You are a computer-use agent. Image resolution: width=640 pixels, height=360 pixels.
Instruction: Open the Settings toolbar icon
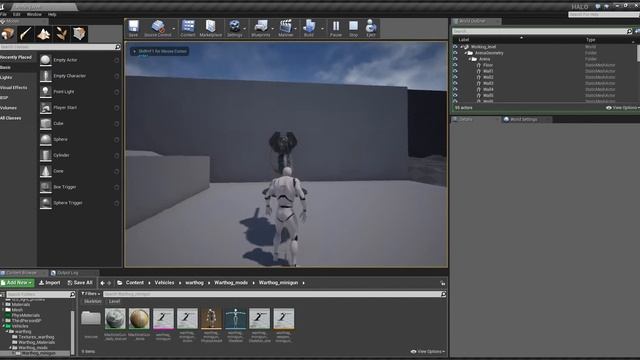pos(235,29)
